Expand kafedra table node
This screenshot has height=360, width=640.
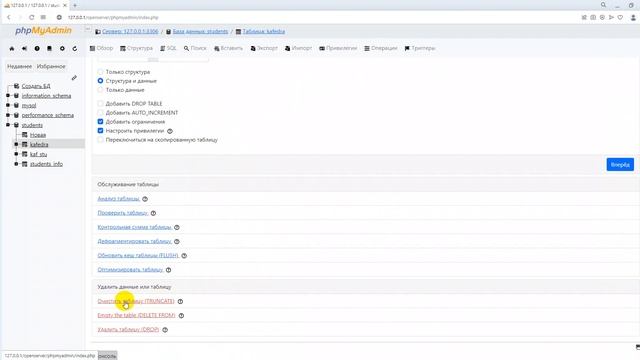tap(16, 144)
